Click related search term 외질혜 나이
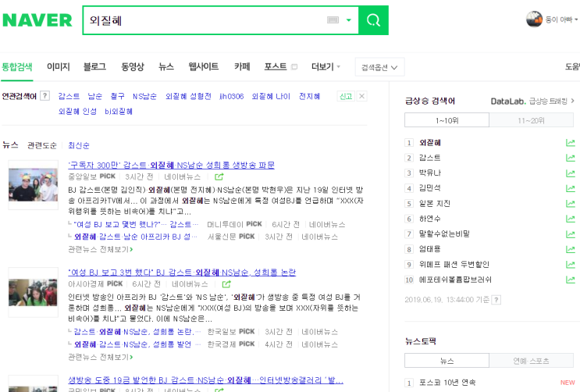The width and height of the screenshot is (580, 392). pos(271,96)
